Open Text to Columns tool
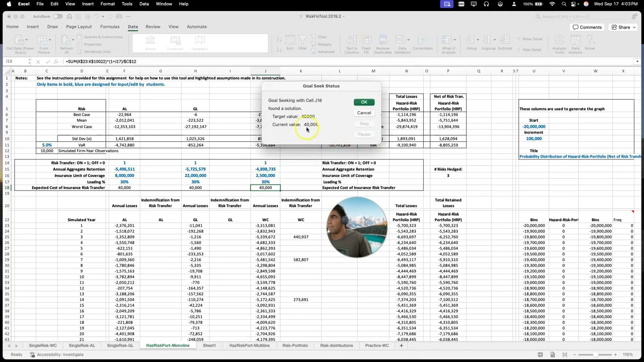Image resolution: width=644 pixels, height=362 pixels. [x=352, y=44]
